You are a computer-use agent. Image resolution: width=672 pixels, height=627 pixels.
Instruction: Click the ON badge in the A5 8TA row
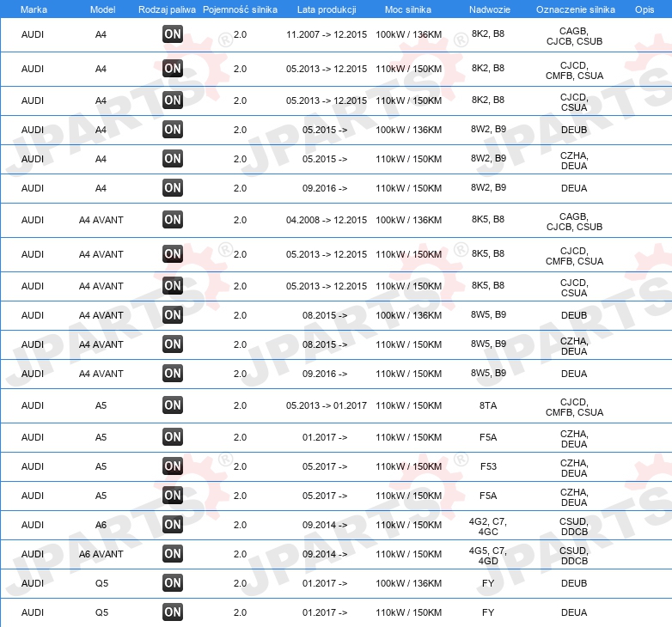coord(173,405)
